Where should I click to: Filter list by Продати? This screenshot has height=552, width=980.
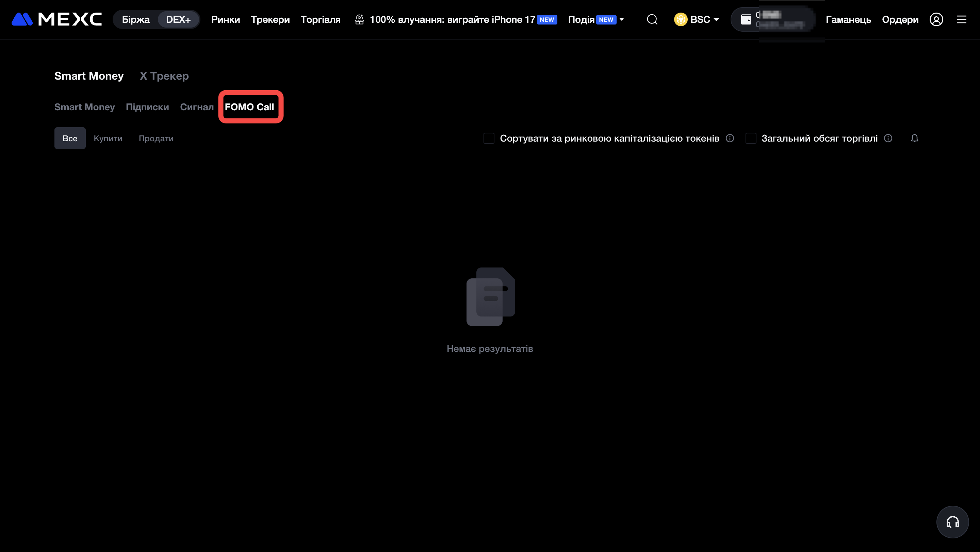click(156, 139)
